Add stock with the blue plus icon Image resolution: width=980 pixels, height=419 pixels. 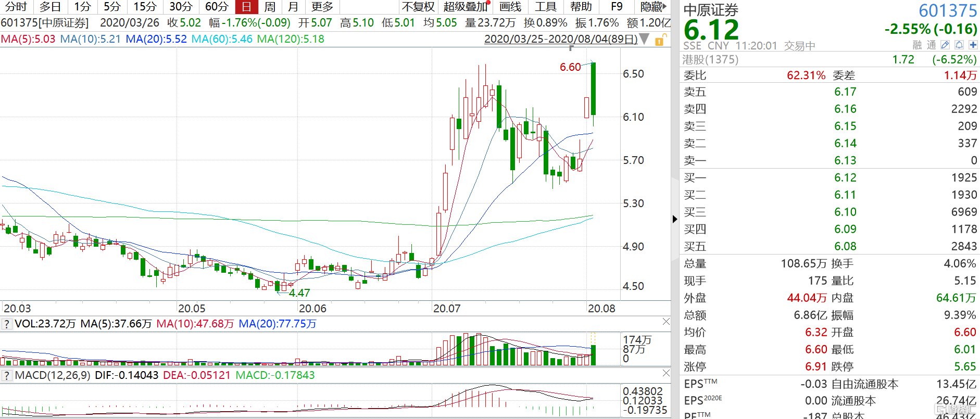point(973,45)
